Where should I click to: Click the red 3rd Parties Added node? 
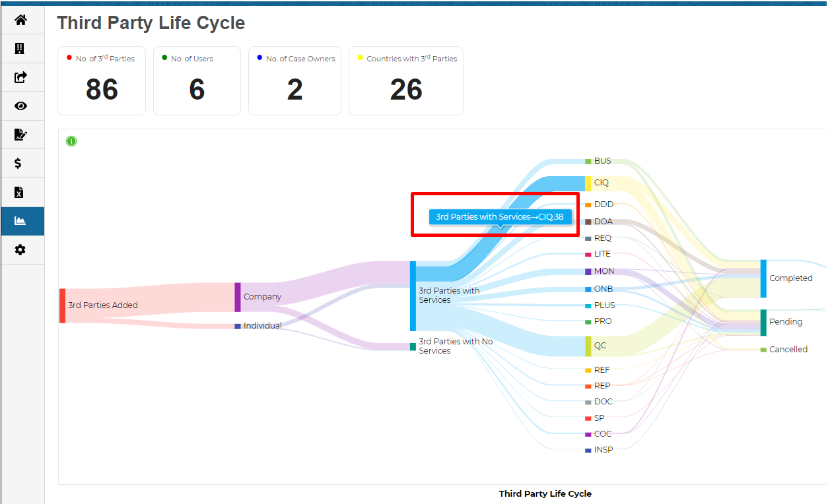[63, 305]
